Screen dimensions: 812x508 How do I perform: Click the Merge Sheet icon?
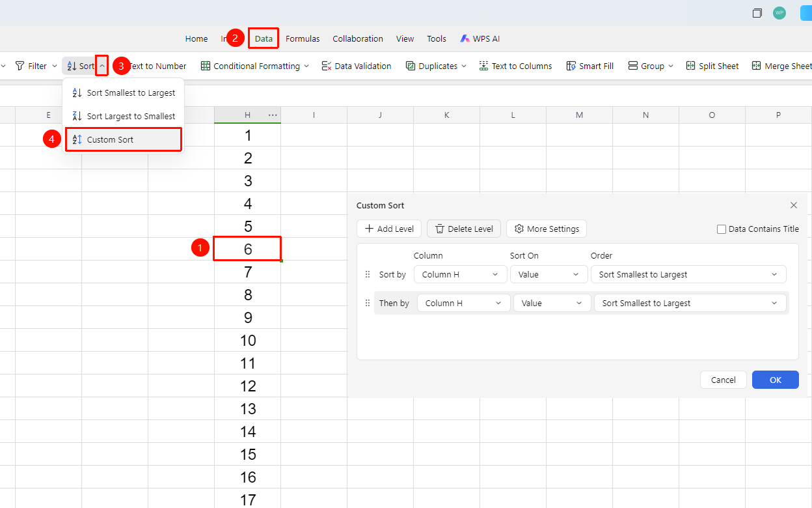tap(757, 66)
